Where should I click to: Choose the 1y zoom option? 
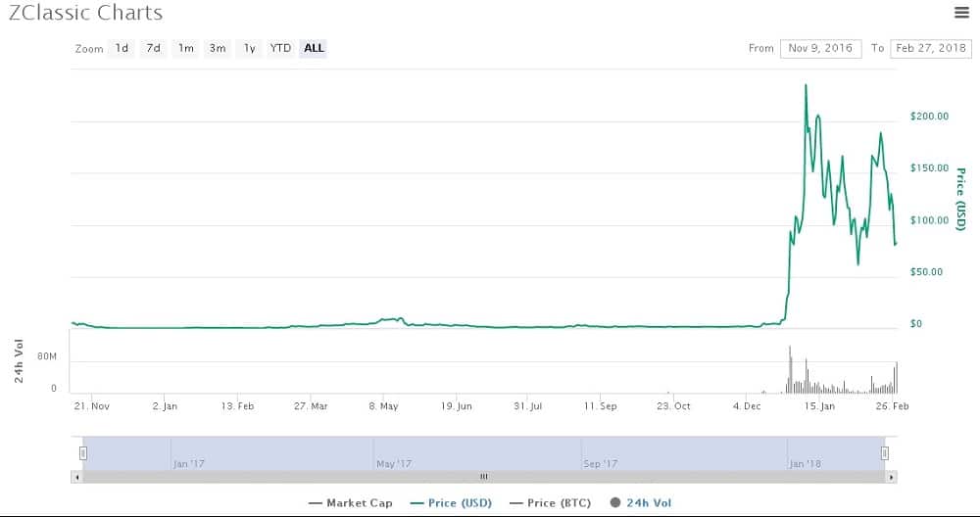click(249, 48)
